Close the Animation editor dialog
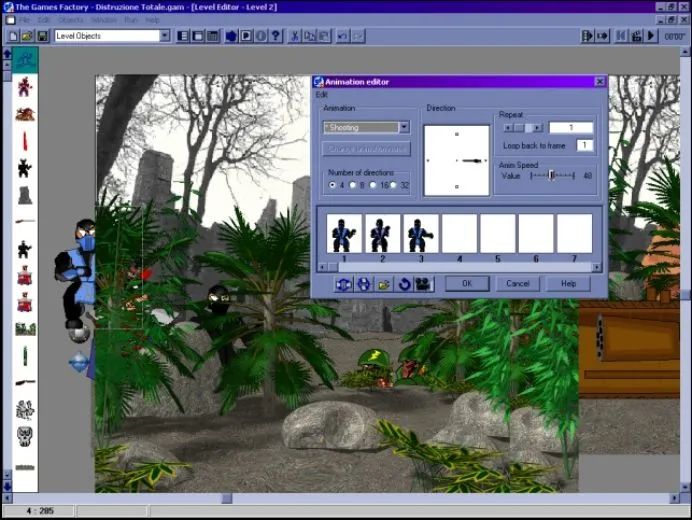This screenshot has height=520, width=692. click(x=599, y=82)
